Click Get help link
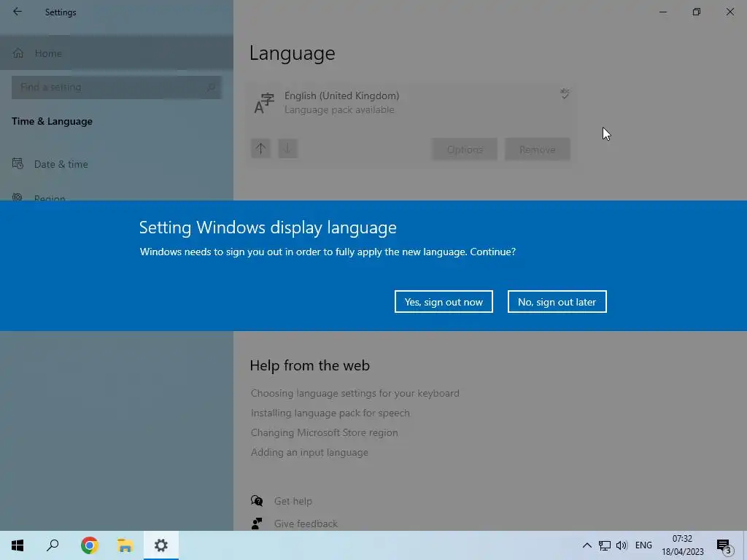 tap(293, 501)
